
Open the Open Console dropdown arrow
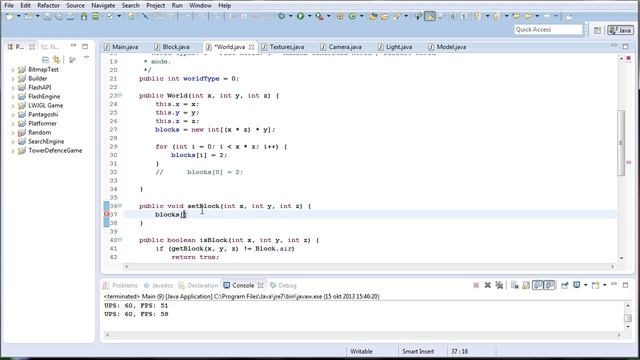click(604, 285)
